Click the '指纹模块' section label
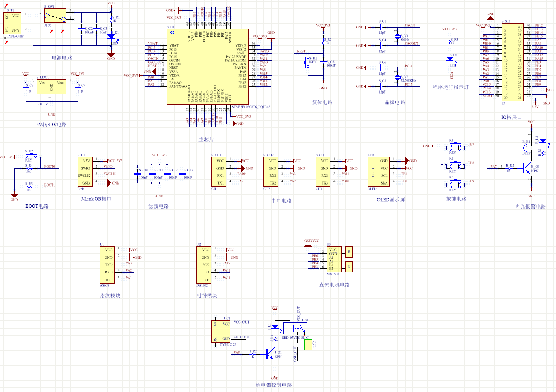 pyautogui.click(x=110, y=295)
